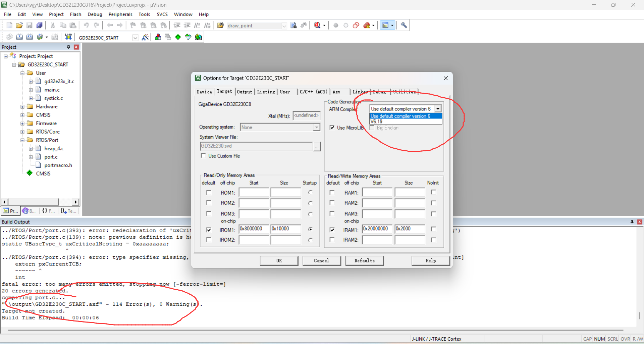Screen dimensions: 644x344
Task: Start the debug session icon
Action: click(x=317, y=26)
